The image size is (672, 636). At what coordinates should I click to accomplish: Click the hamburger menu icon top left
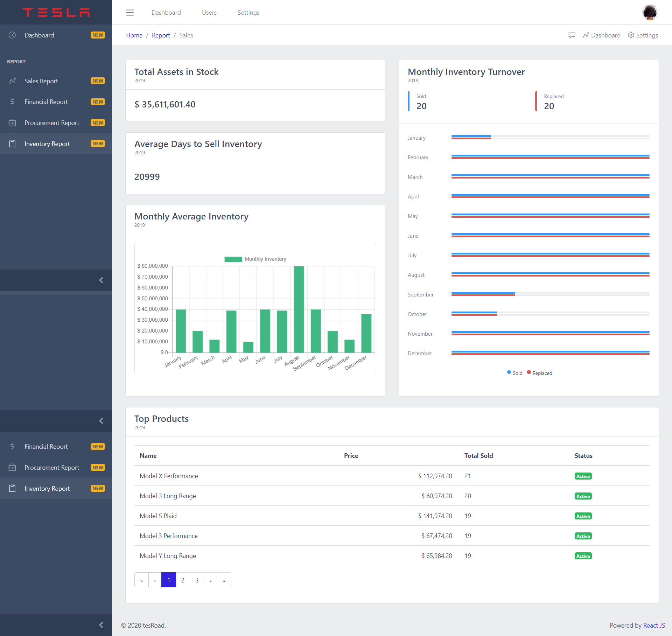130,11
